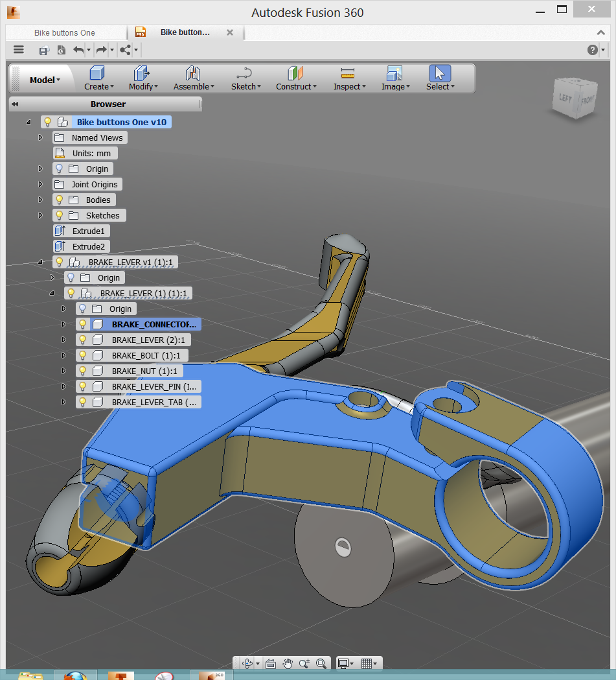
Task: Open the Create tool icon
Action: [x=97, y=73]
